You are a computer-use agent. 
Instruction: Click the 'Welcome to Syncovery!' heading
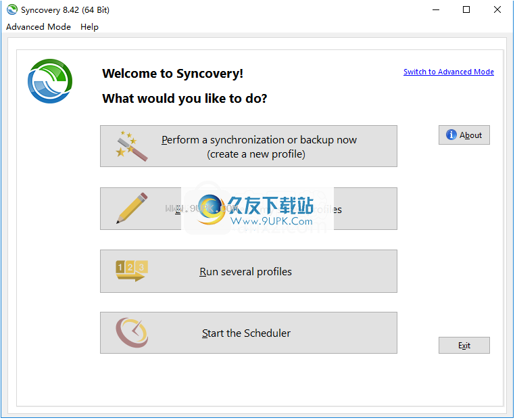(172, 73)
